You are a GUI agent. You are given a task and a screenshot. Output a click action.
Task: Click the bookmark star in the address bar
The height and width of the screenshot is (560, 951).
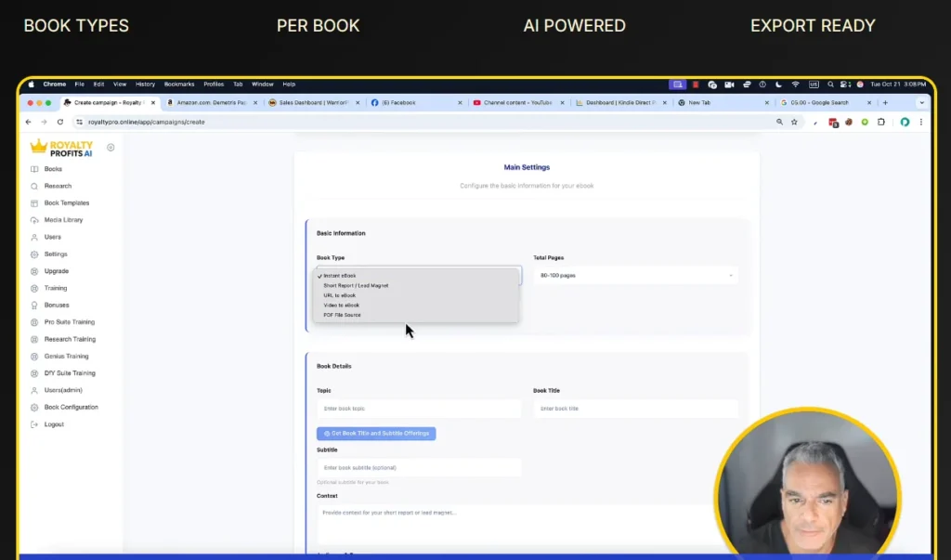(793, 122)
